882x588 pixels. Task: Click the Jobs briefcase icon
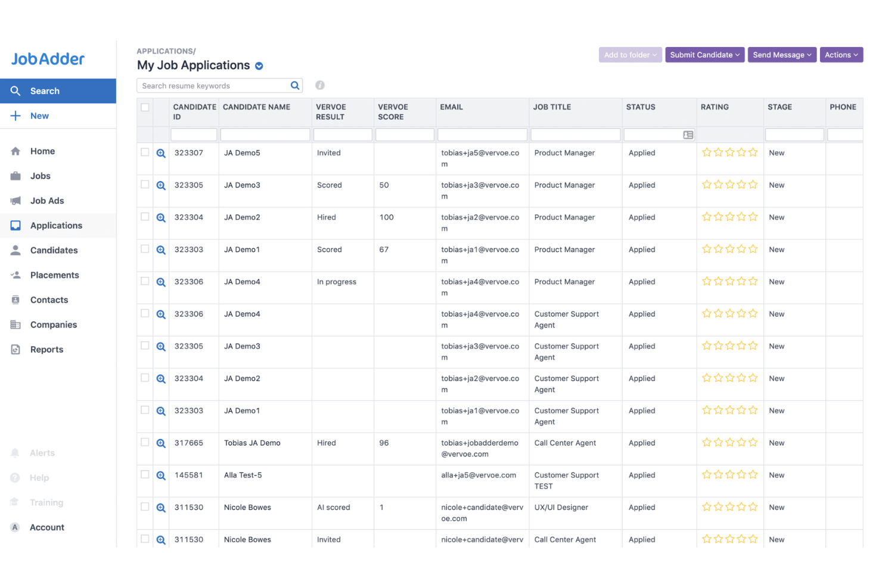[15, 176]
